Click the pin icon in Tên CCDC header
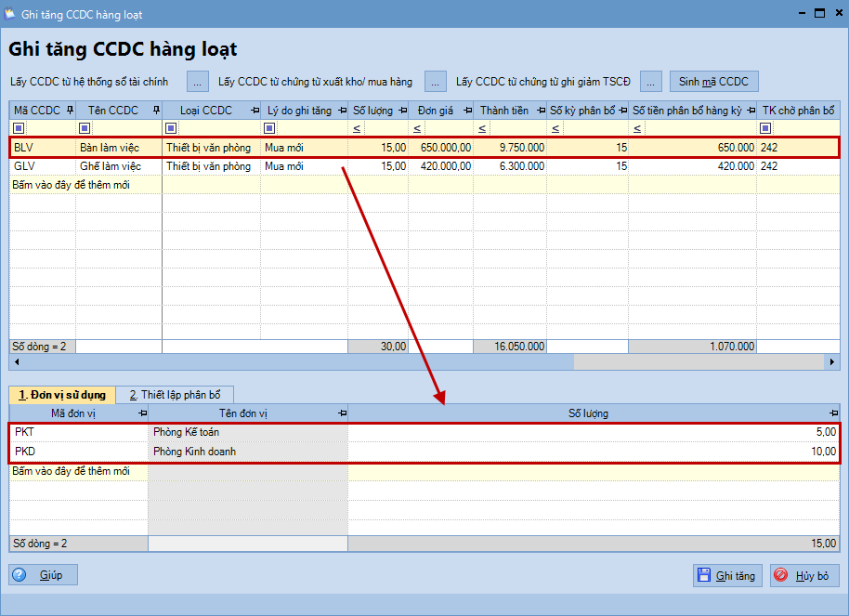849x616 pixels. click(x=155, y=111)
